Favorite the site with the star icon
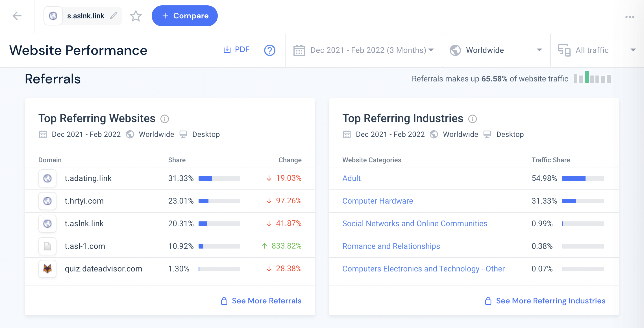 [136, 16]
